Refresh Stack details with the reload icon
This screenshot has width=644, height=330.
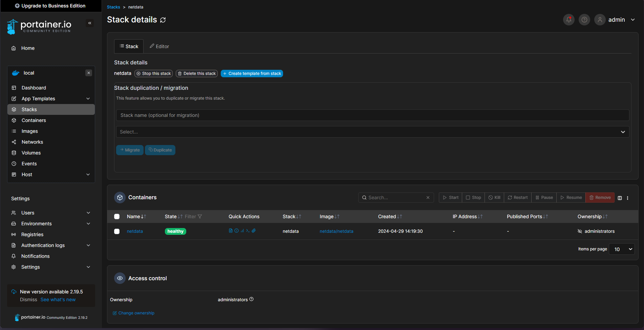(x=163, y=20)
